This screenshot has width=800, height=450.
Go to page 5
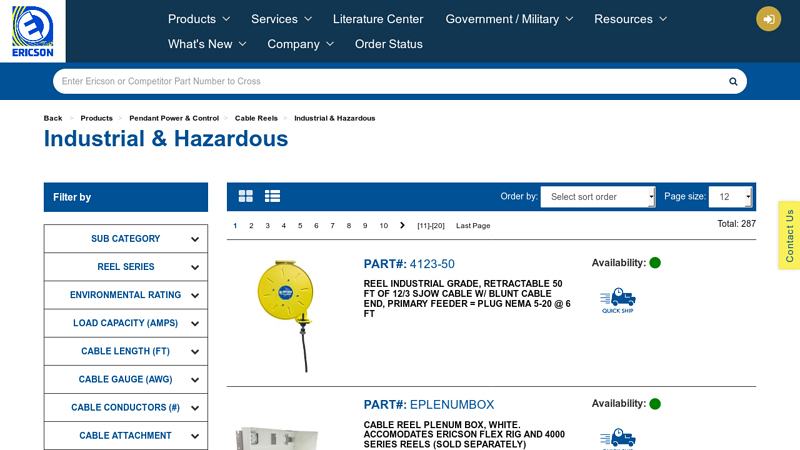pos(300,226)
